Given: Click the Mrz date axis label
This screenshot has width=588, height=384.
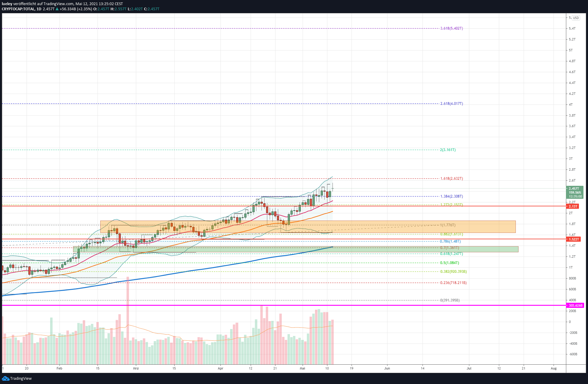Looking at the screenshot, I should [x=136, y=368].
